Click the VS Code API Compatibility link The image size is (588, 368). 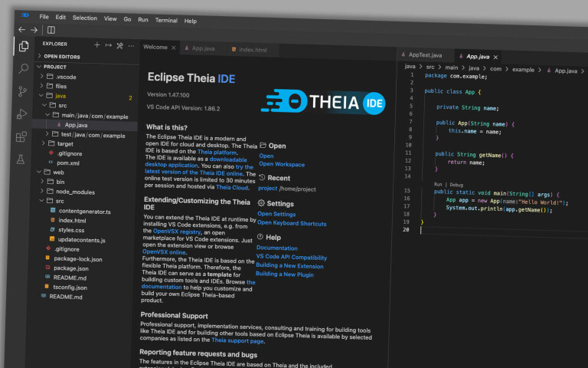pos(292,258)
